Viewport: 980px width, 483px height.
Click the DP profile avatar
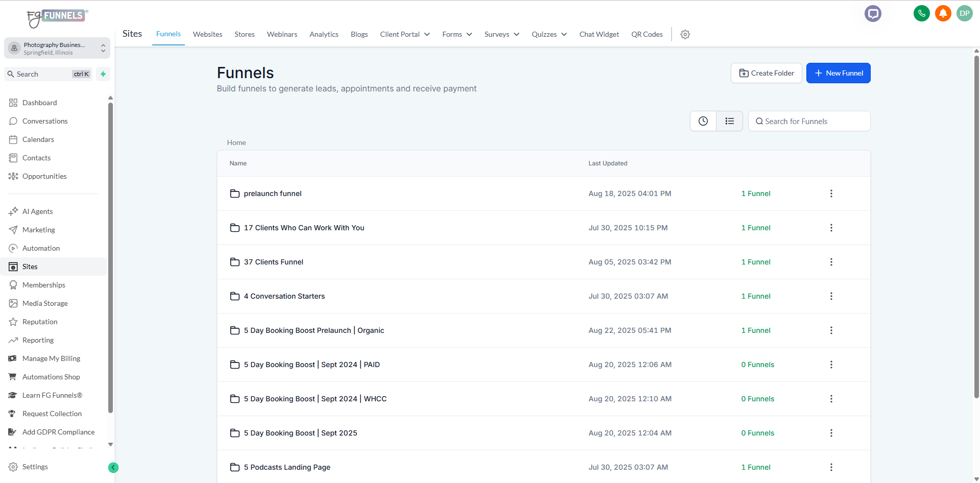point(964,13)
